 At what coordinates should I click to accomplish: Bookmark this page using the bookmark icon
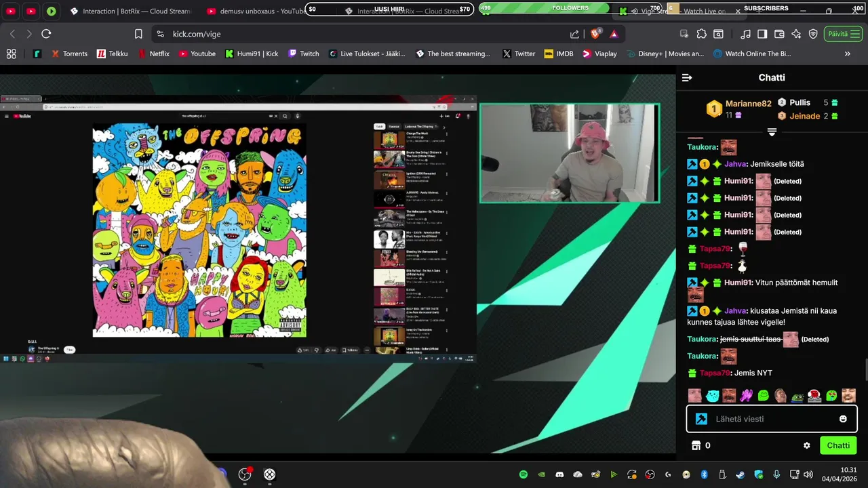(x=138, y=34)
